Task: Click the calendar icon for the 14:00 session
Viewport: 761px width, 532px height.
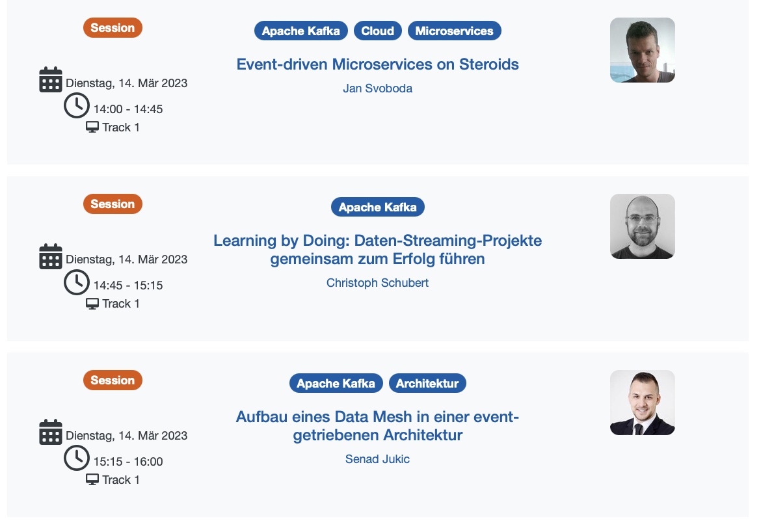Action: pyautogui.click(x=51, y=79)
